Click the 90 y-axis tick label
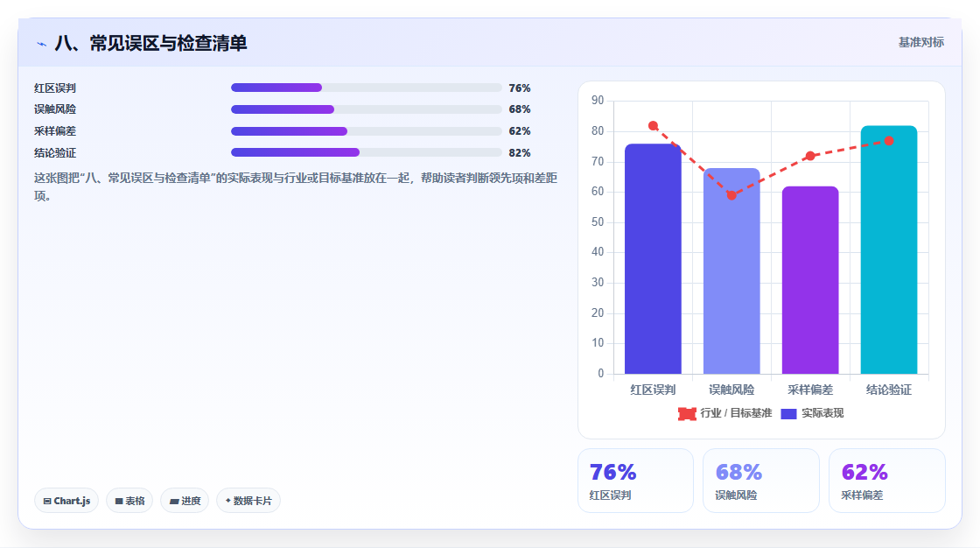980x548 pixels. click(598, 101)
